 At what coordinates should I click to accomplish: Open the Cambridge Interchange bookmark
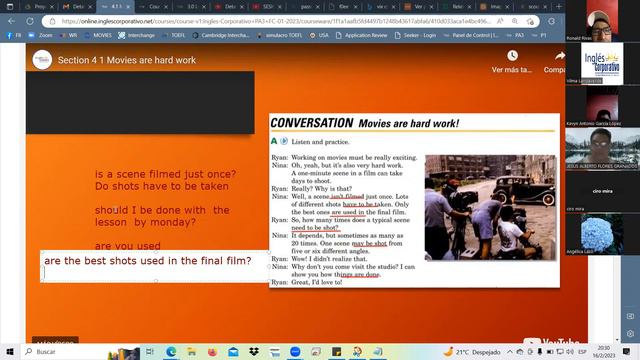point(221,36)
